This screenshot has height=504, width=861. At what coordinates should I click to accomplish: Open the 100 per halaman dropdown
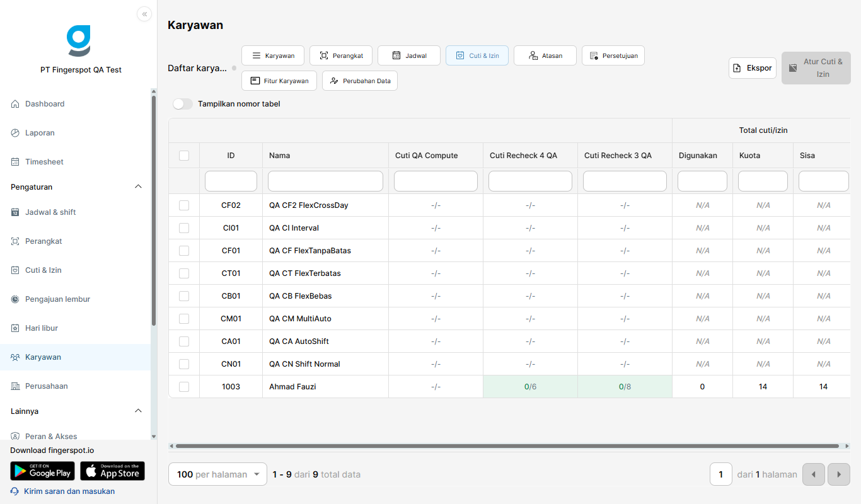point(218,474)
